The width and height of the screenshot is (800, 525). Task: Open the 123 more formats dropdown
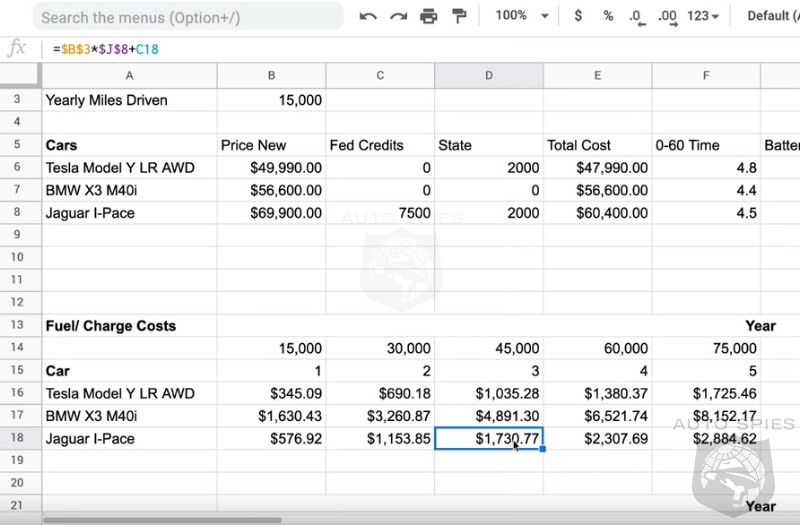pos(704,16)
